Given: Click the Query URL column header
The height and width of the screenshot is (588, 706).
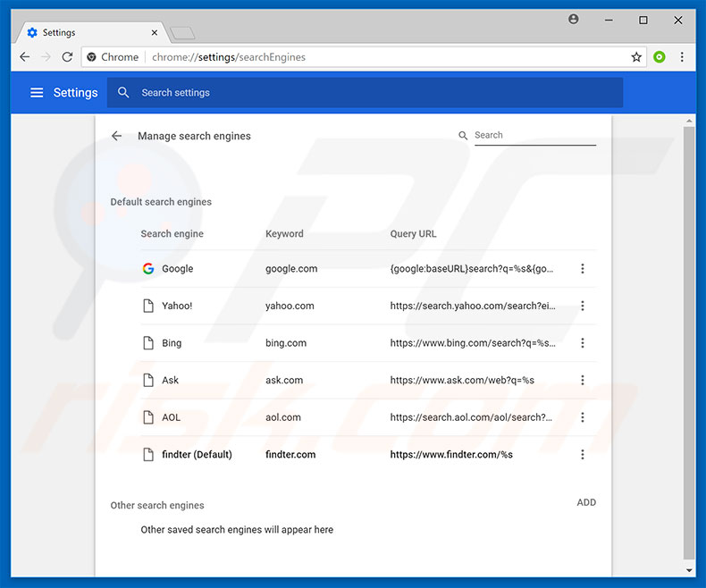Looking at the screenshot, I should tap(413, 233).
